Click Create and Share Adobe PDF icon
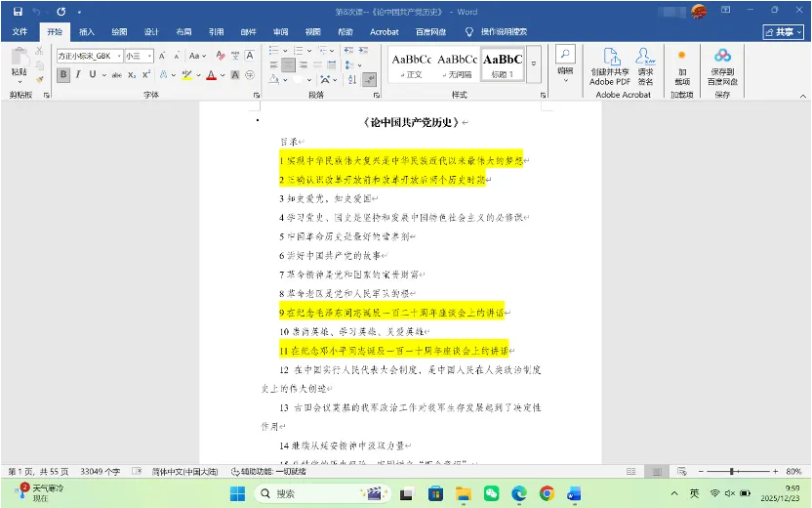 pyautogui.click(x=610, y=66)
